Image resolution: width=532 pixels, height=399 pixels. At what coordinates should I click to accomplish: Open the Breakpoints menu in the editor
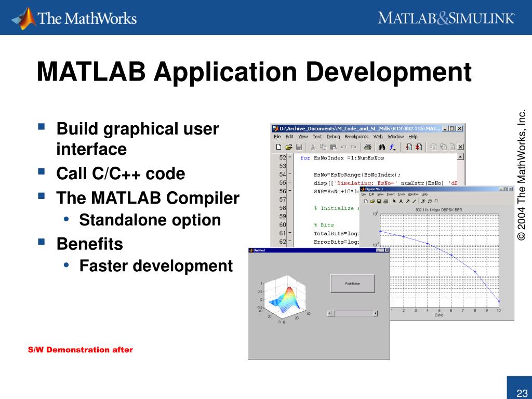pos(356,137)
